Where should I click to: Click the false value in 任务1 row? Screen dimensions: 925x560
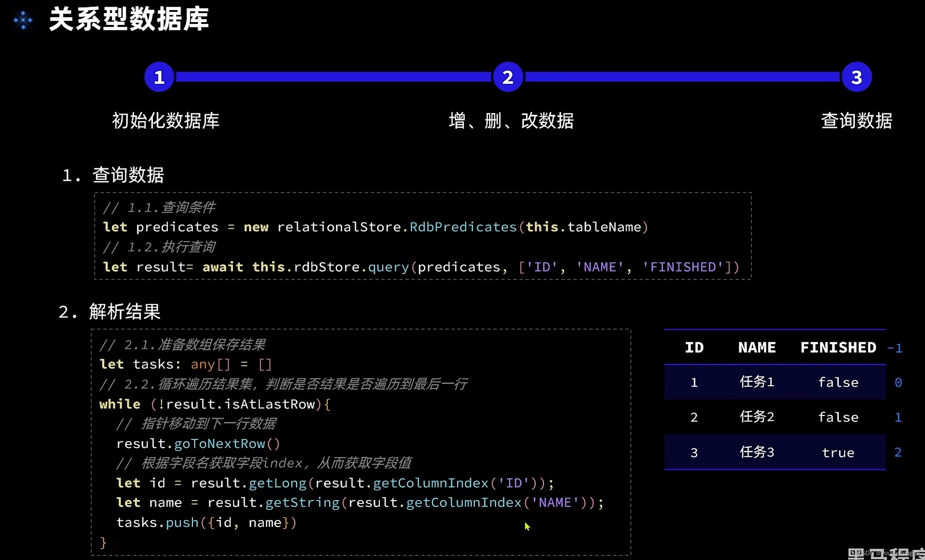[x=838, y=382]
